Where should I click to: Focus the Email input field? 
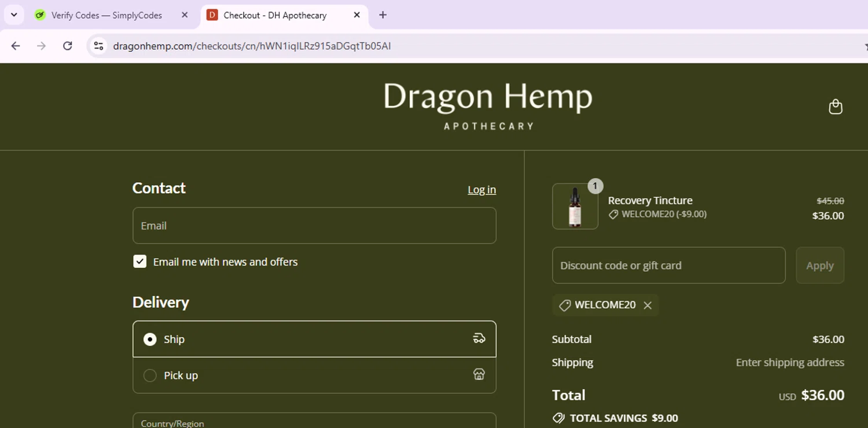pyautogui.click(x=314, y=226)
